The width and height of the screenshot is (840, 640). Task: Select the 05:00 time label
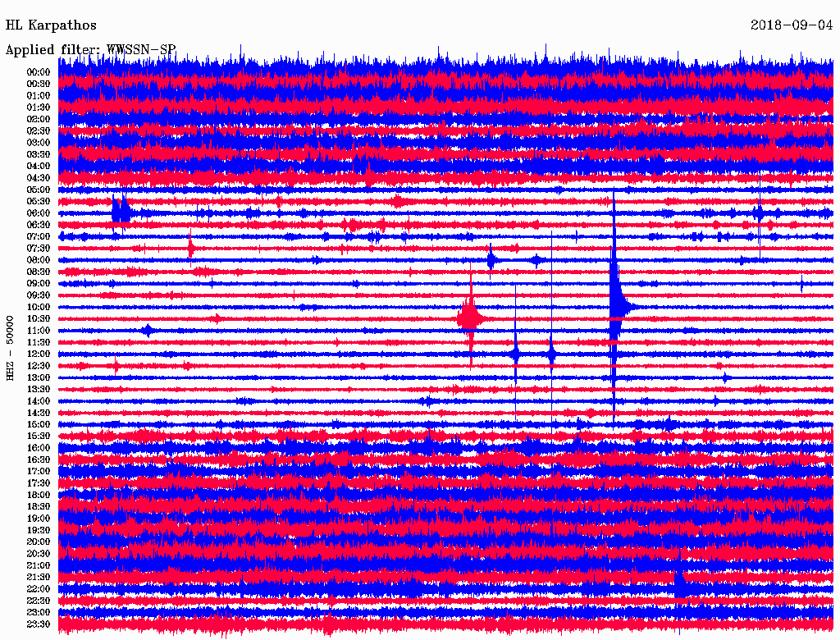[x=39, y=190]
